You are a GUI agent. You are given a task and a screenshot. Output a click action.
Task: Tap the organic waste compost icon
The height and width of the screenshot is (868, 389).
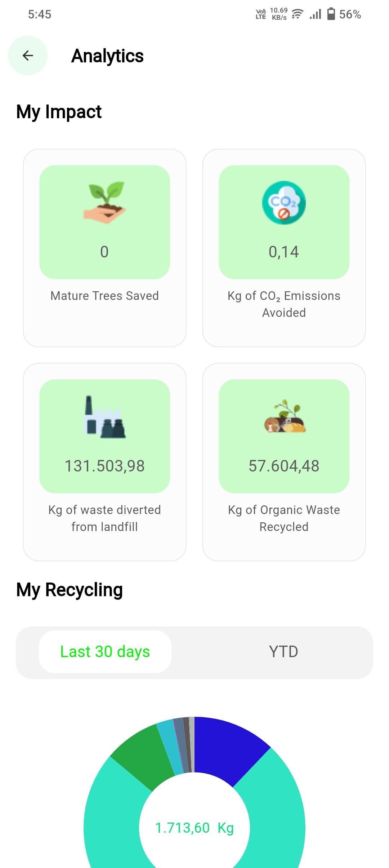pos(285,417)
